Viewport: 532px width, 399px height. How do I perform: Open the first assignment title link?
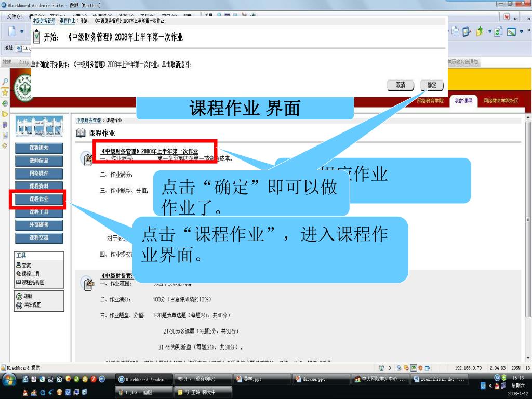coord(149,151)
